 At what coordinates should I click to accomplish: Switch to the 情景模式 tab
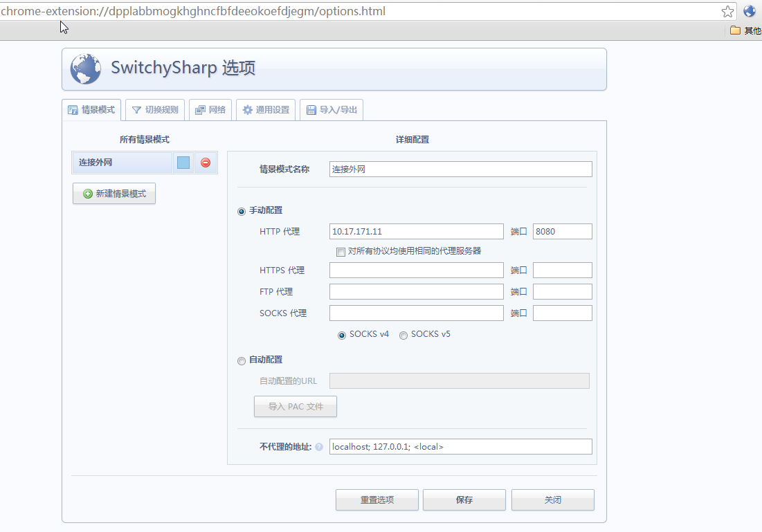point(91,110)
